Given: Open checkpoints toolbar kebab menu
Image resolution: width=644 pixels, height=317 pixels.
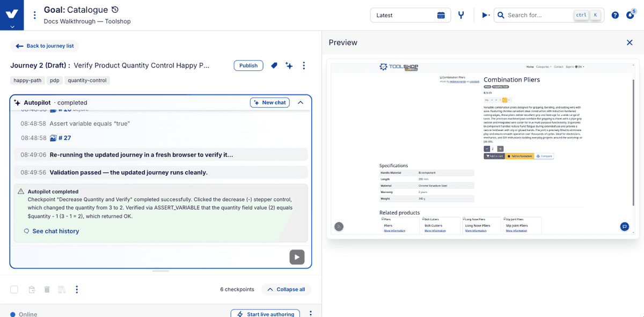Looking at the screenshot, I should pyautogui.click(x=77, y=290).
